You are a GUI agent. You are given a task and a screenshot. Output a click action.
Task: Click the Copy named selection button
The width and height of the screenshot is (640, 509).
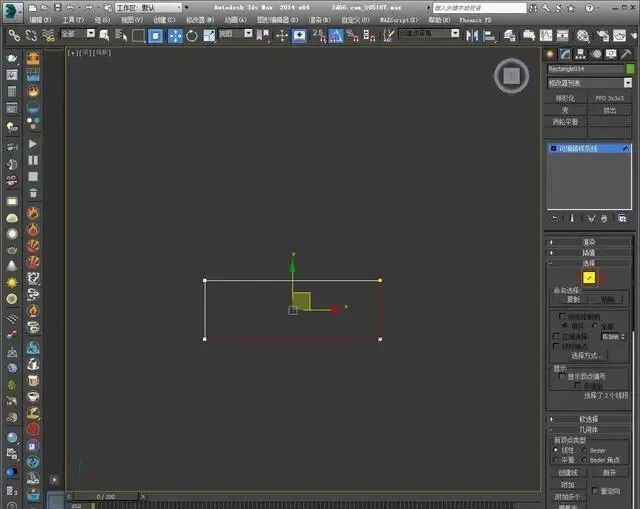point(573,300)
